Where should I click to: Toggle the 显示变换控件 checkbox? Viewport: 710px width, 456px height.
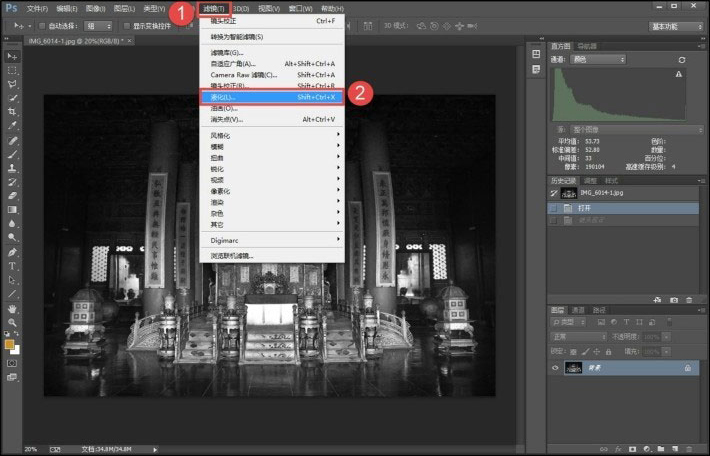(125, 26)
